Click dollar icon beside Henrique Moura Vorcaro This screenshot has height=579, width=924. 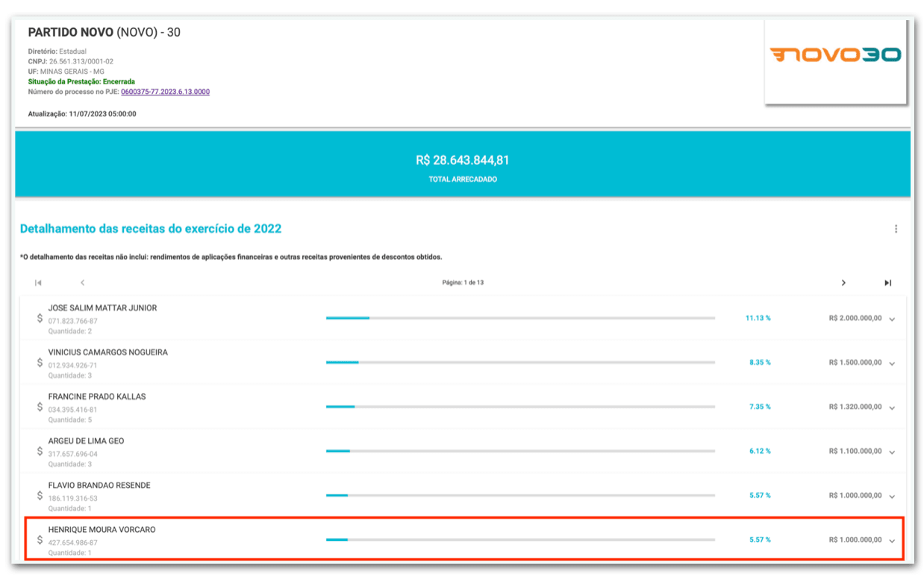point(40,539)
